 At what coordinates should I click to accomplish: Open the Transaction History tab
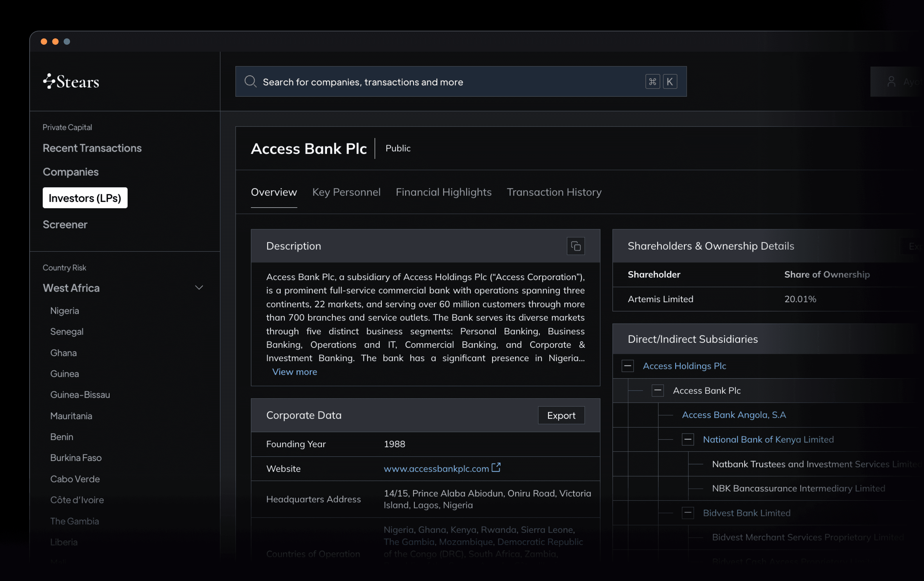(554, 192)
